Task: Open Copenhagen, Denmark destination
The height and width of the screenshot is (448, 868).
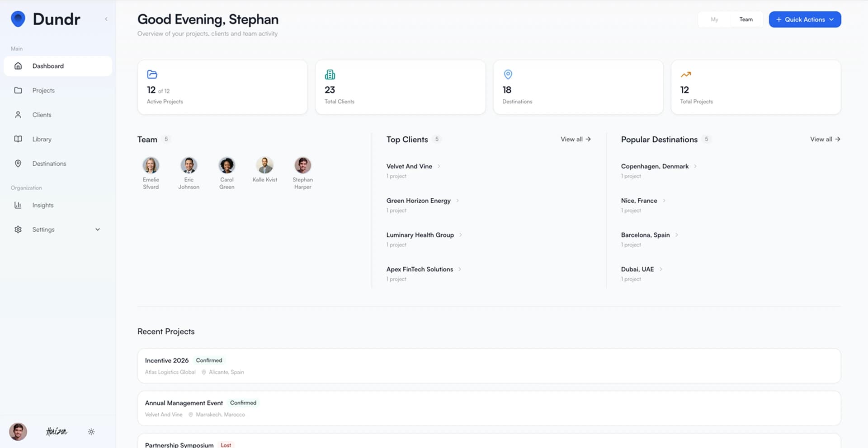Action: 655,166
